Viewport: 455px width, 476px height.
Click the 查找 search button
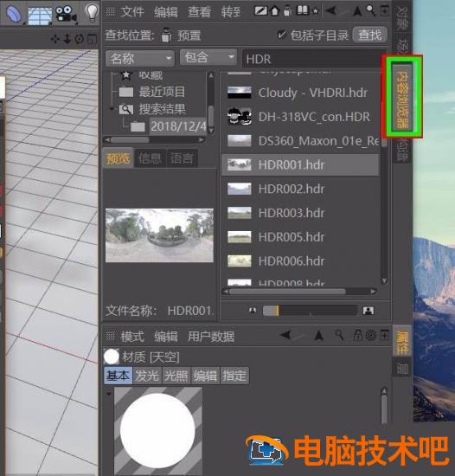point(369,35)
